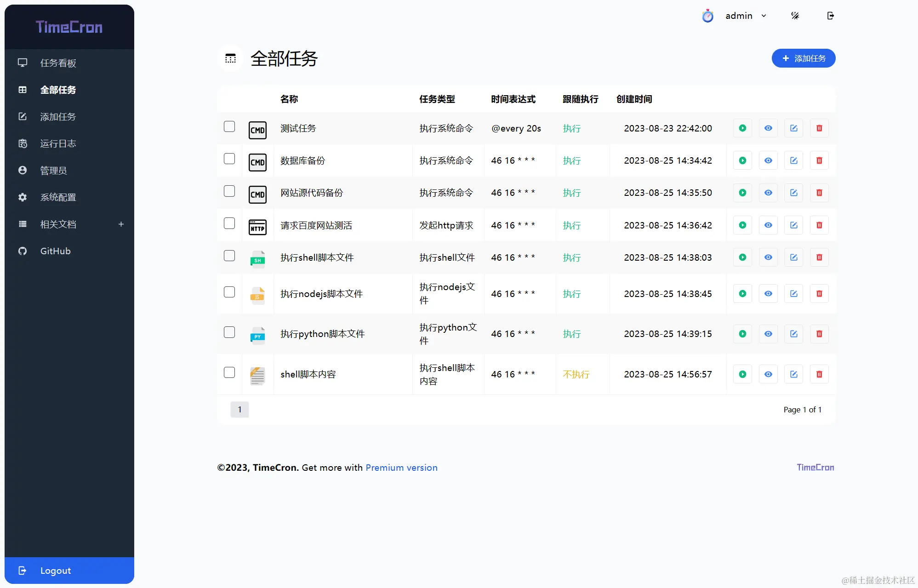The height and width of the screenshot is (588, 918).
Task: Tick the shell脚本内容 row checkbox
Action: click(x=229, y=372)
